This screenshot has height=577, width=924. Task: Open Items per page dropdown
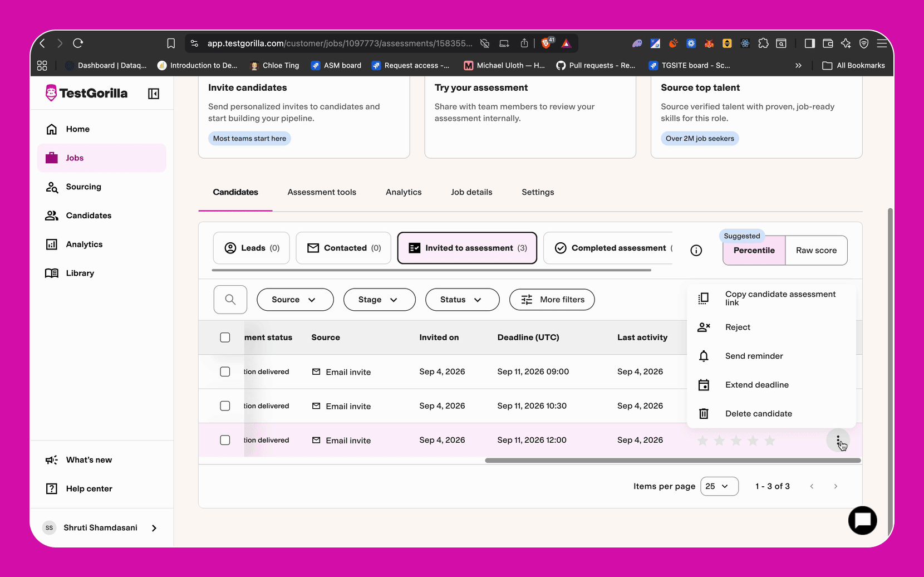tap(719, 486)
